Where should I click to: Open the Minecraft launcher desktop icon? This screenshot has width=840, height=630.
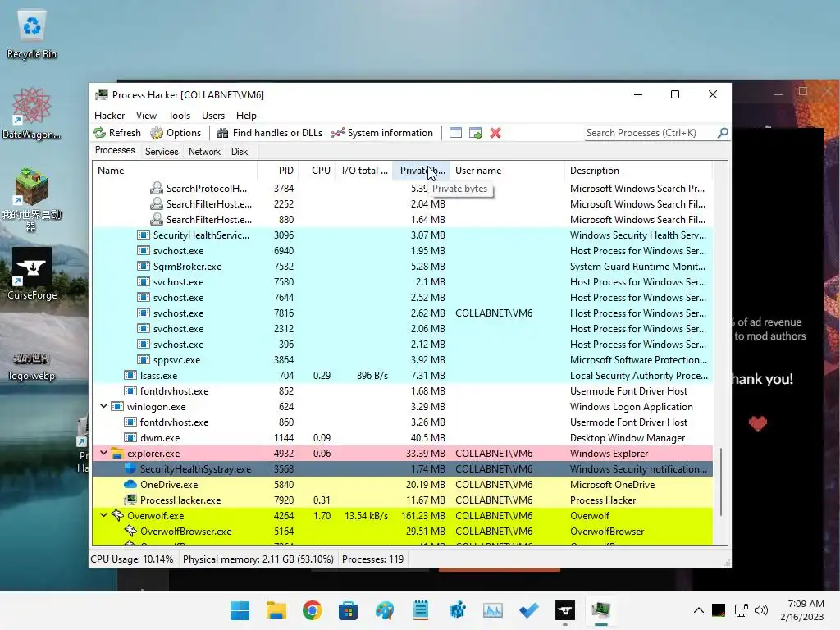tap(32, 199)
